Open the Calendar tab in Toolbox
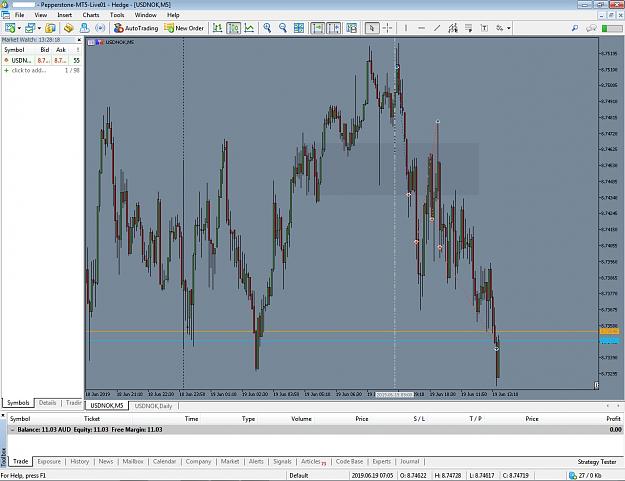625x481 pixels. (x=164, y=461)
